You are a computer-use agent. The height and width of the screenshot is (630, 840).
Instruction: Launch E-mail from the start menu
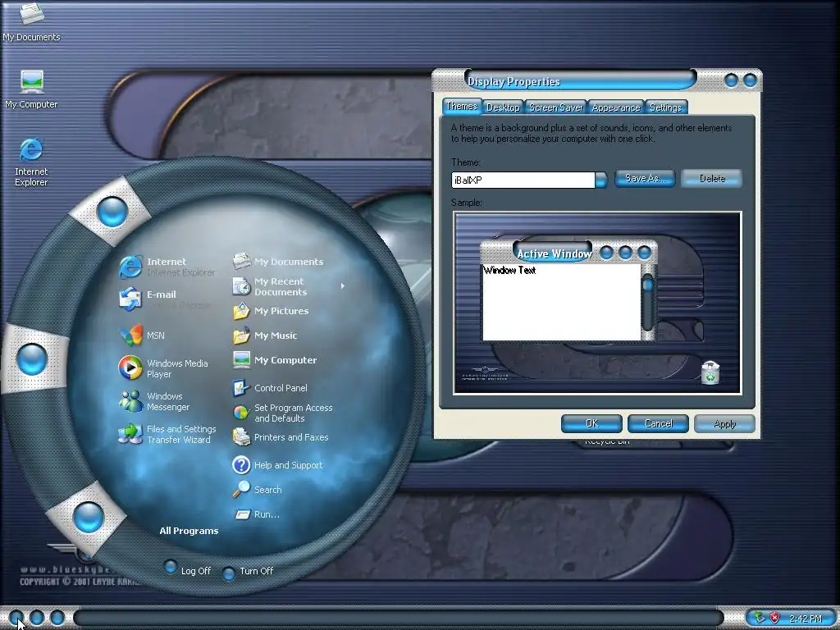coord(165,299)
